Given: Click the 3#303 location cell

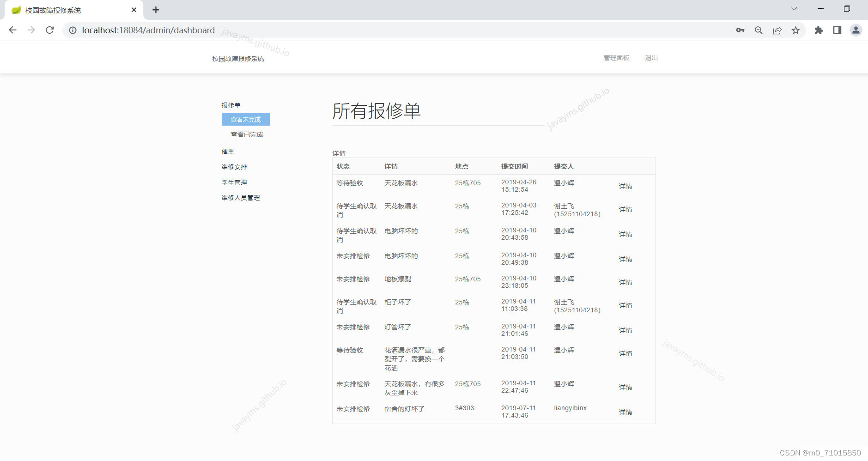Looking at the screenshot, I should click(x=464, y=408).
